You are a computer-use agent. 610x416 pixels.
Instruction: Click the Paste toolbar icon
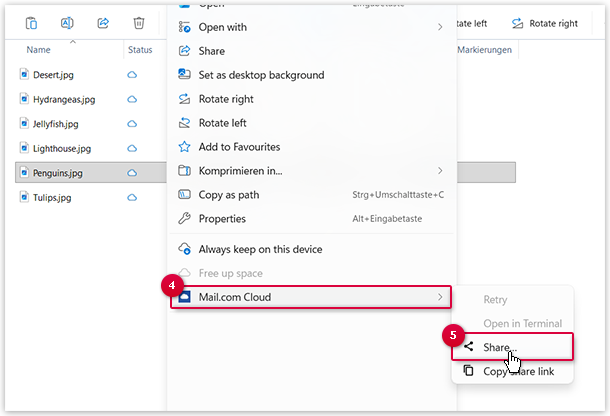pyautogui.click(x=32, y=23)
